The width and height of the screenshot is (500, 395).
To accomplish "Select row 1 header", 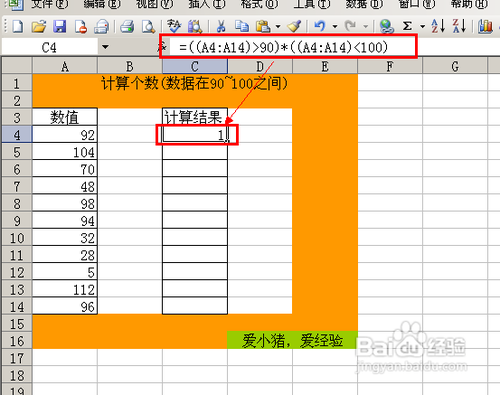I will (17, 83).
